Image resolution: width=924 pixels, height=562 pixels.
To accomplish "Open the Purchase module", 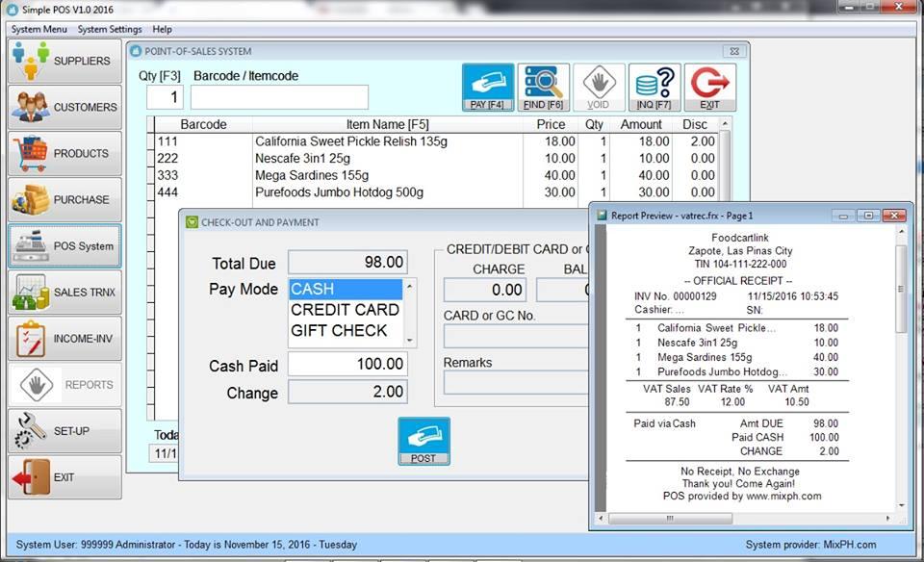I will pos(64,200).
